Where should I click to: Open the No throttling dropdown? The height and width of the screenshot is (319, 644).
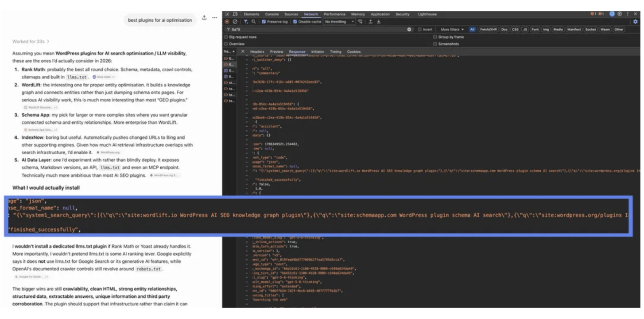pos(339,22)
